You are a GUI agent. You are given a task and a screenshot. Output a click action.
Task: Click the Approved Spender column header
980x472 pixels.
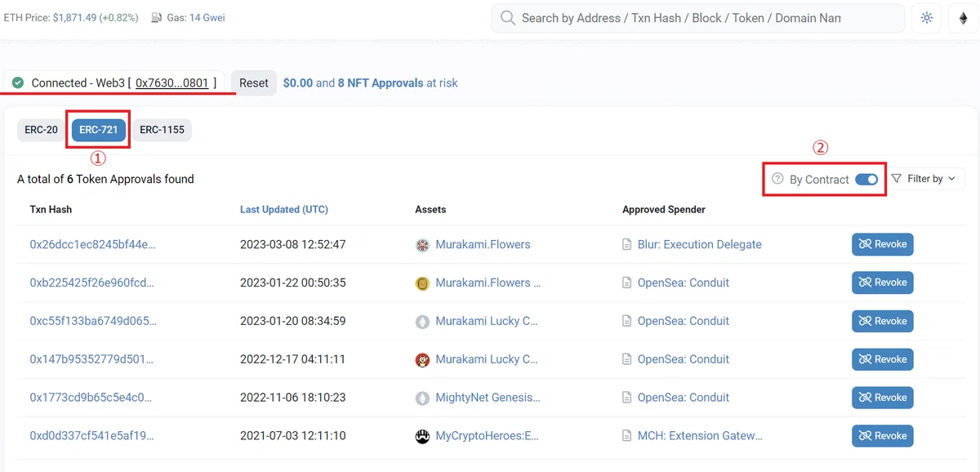(664, 210)
